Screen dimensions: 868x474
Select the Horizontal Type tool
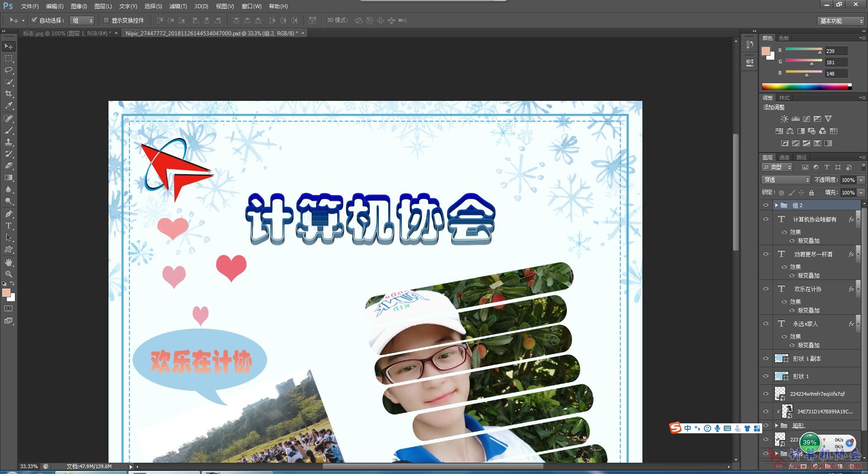[9, 226]
